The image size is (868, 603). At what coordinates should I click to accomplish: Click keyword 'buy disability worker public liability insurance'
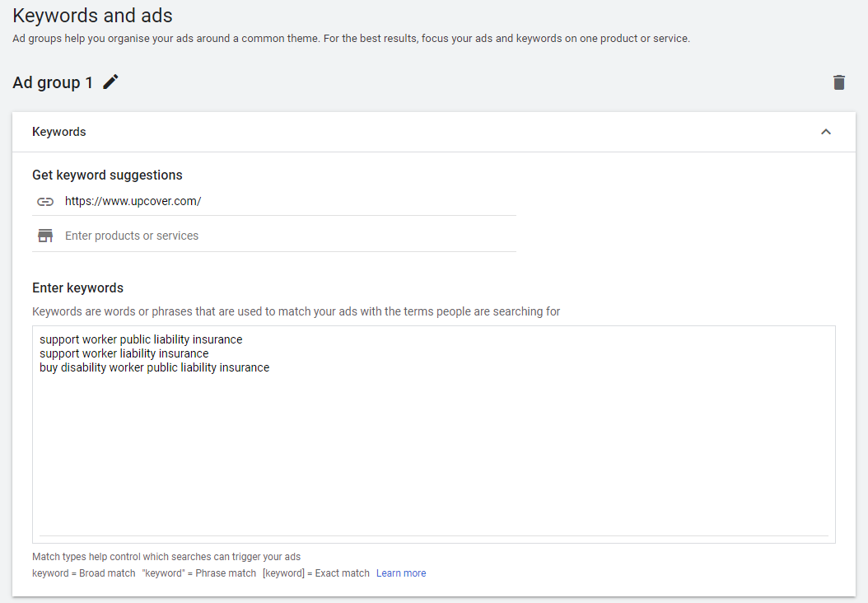point(155,367)
